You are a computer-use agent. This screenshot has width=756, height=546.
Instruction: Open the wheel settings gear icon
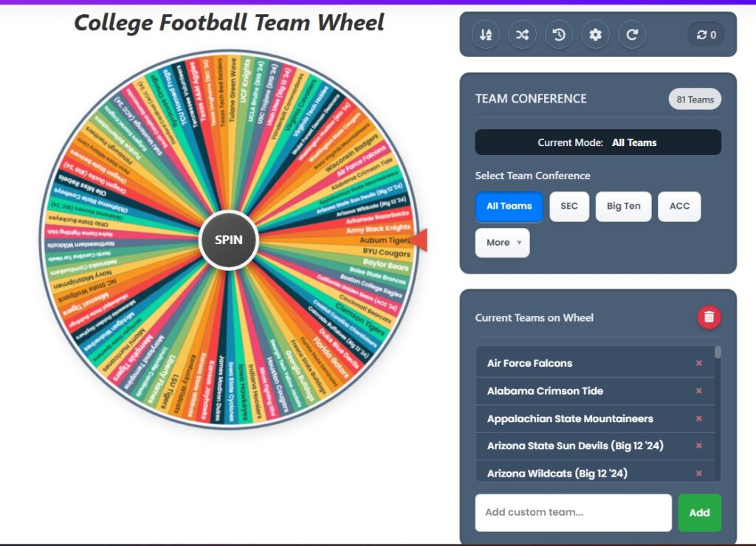point(595,34)
